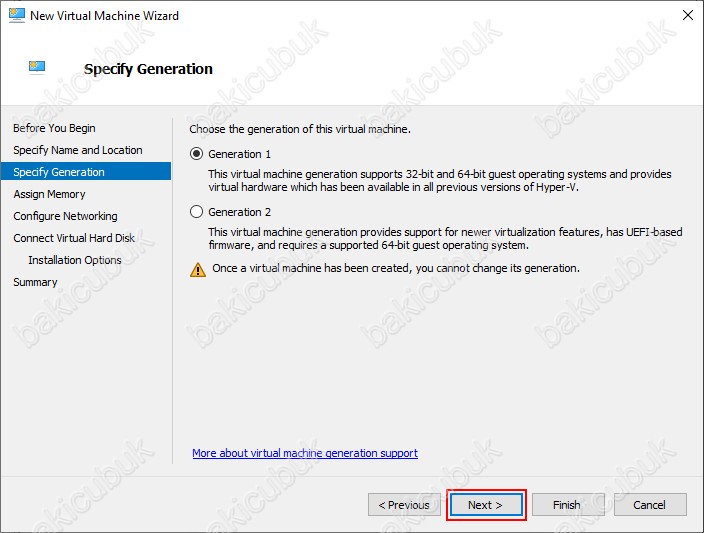This screenshot has width=704, height=533.
Task: Jump to the Assign Memory step
Action: [x=49, y=194]
